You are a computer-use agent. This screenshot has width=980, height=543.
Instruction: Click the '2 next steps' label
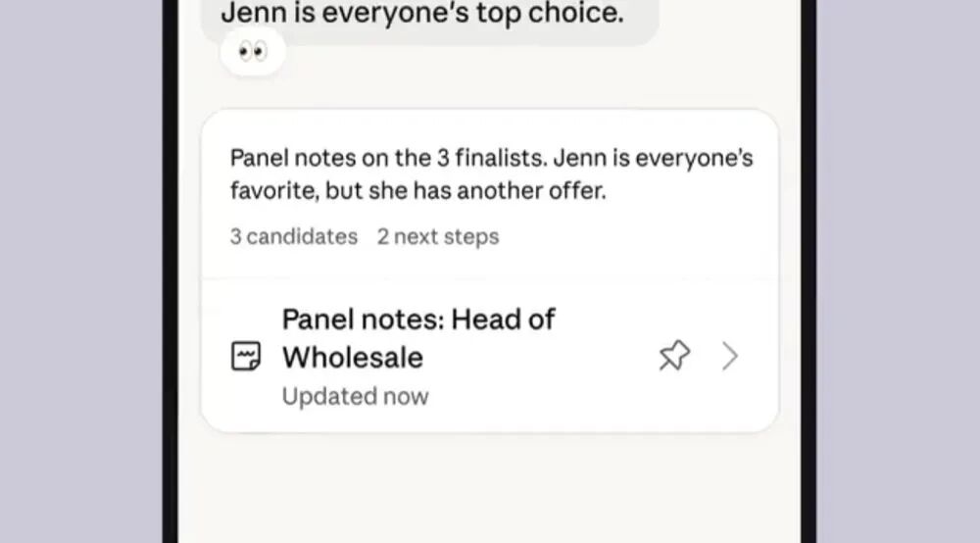[438, 237]
